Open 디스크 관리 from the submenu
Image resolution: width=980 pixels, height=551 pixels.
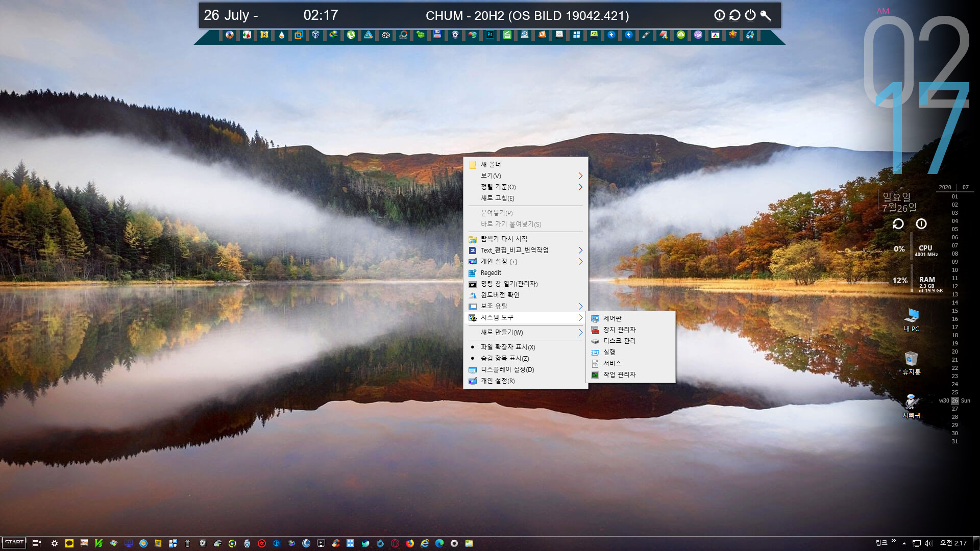[630, 341]
